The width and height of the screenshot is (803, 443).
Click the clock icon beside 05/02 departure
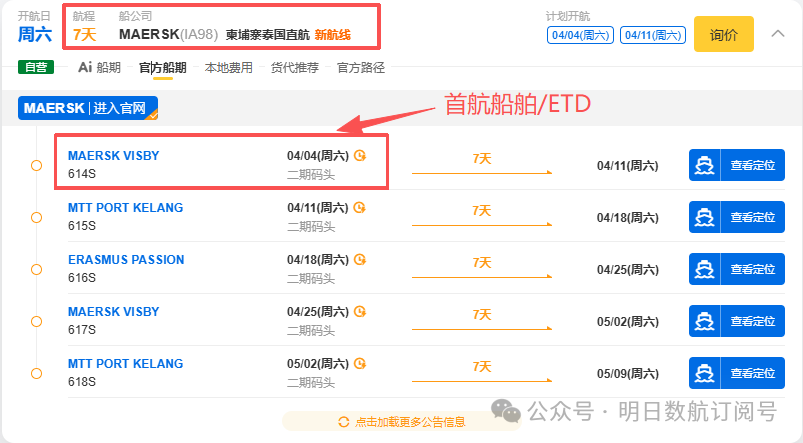point(360,364)
